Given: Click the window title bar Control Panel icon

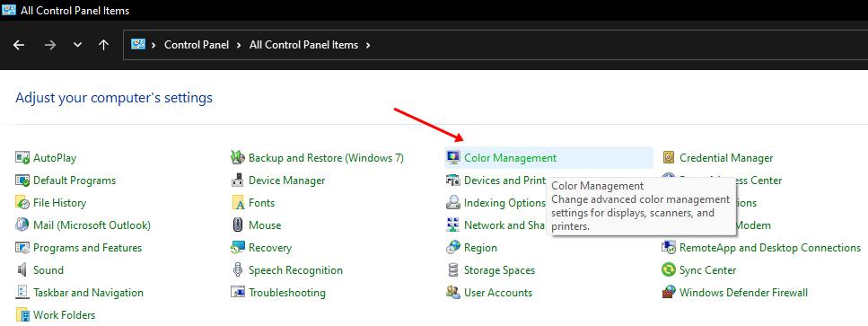Looking at the screenshot, I should pyautogui.click(x=9, y=10).
